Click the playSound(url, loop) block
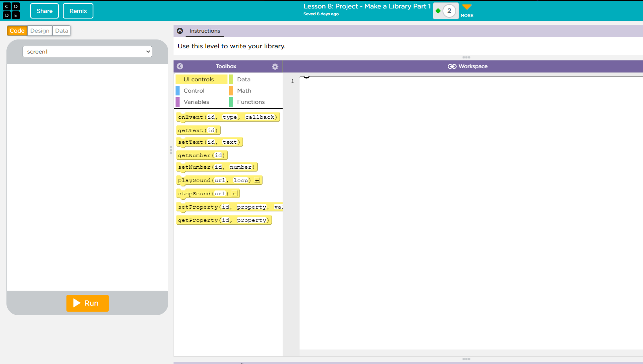The image size is (643, 364). (219, 180)
